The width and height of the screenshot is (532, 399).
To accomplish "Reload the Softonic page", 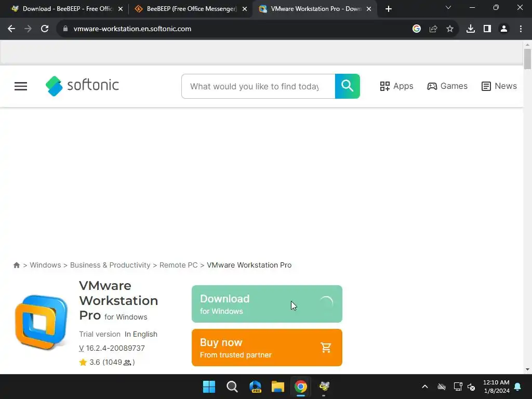I will 45,29.
